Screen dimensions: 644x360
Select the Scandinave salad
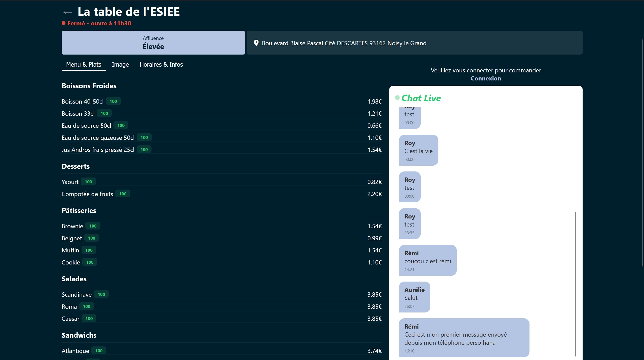[221, 294]
